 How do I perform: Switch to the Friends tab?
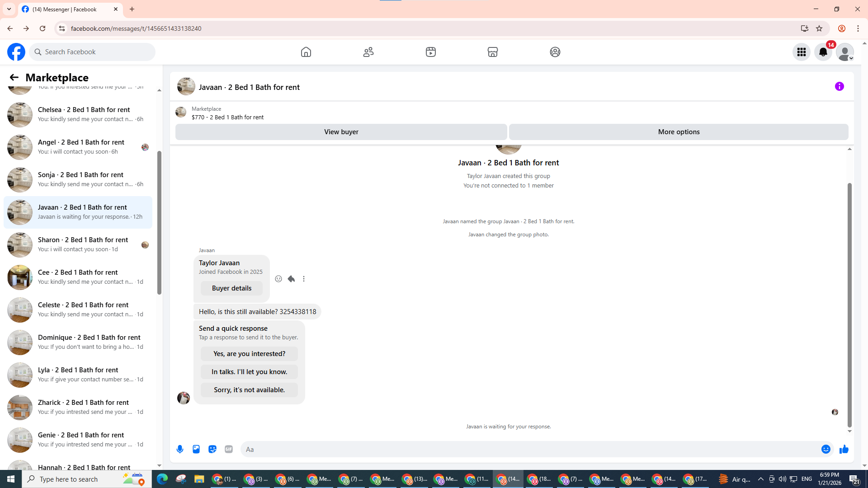pos(368,52)
